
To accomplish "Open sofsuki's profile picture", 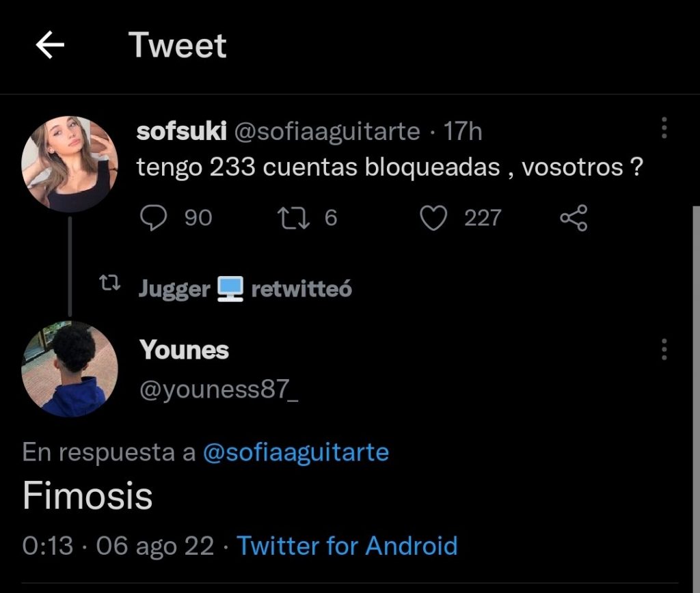I will tap(70, 164).
